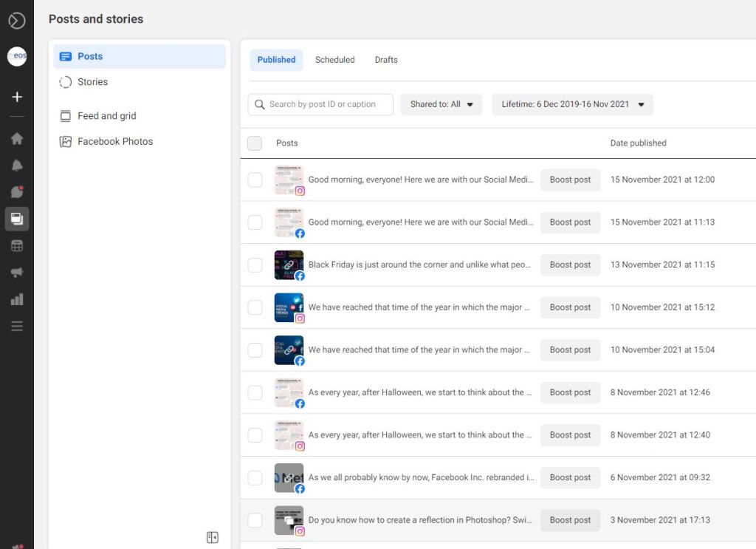Image resolution: width=756 pixels, height=549 pixels.
Task: Click the Home icon in left sidebar
Action: (16, 138)
